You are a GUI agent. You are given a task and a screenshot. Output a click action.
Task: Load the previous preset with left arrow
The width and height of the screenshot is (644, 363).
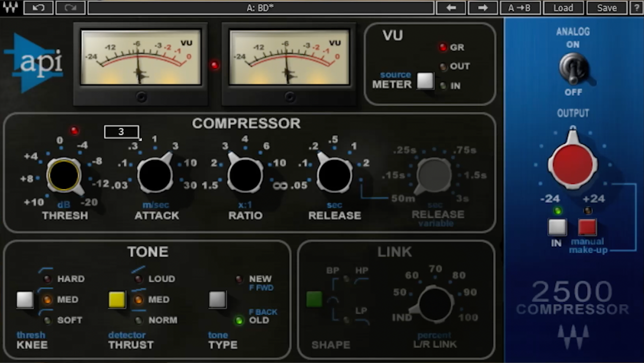pyautogui.click(x=451, y=8)
